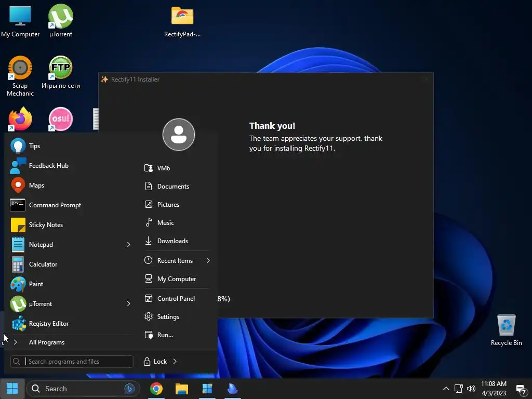Open the power options arrow next to Lock
This screenshot has width=532, height=399.
point(175,362)
